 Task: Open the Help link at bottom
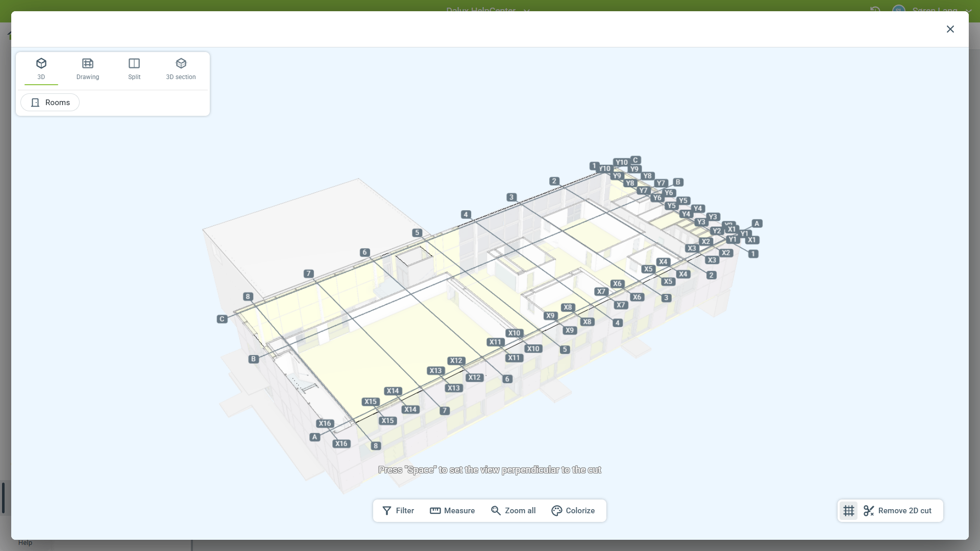[x=25, y=543]
